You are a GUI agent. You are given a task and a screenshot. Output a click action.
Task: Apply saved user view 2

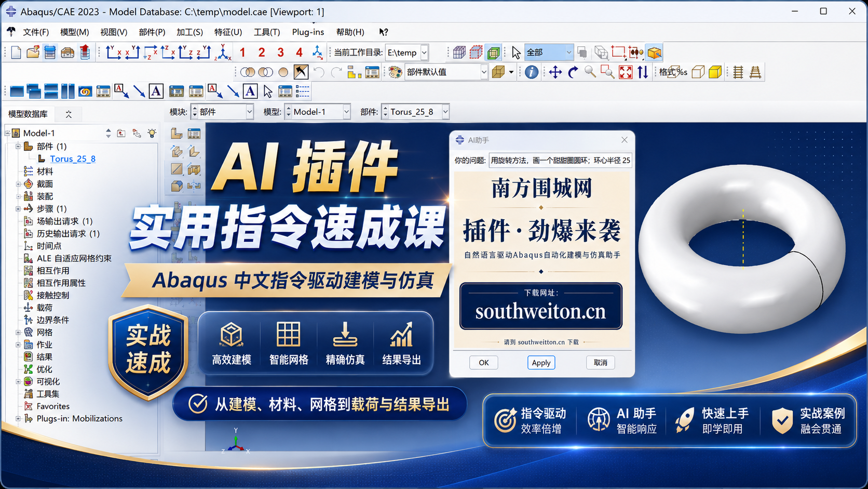pos(262,52)
